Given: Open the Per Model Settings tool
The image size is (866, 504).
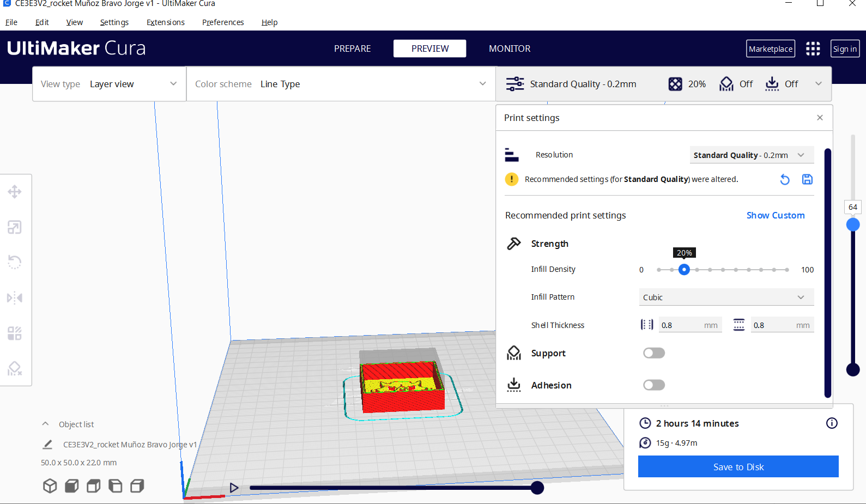Looking at the screenshot, I should click(x=15, y=333).
